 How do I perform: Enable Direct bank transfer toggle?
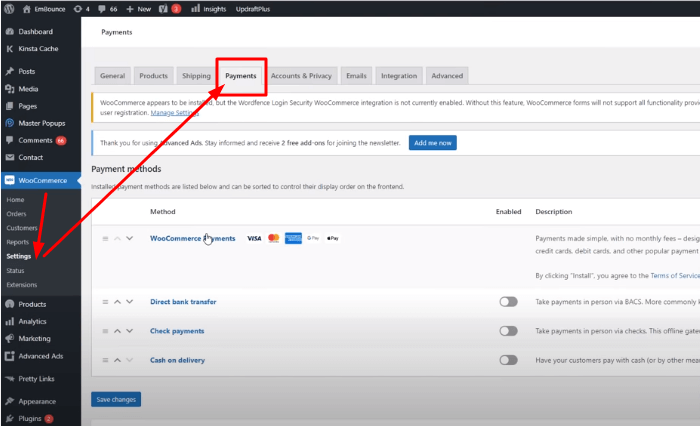(x=508, y=302)
